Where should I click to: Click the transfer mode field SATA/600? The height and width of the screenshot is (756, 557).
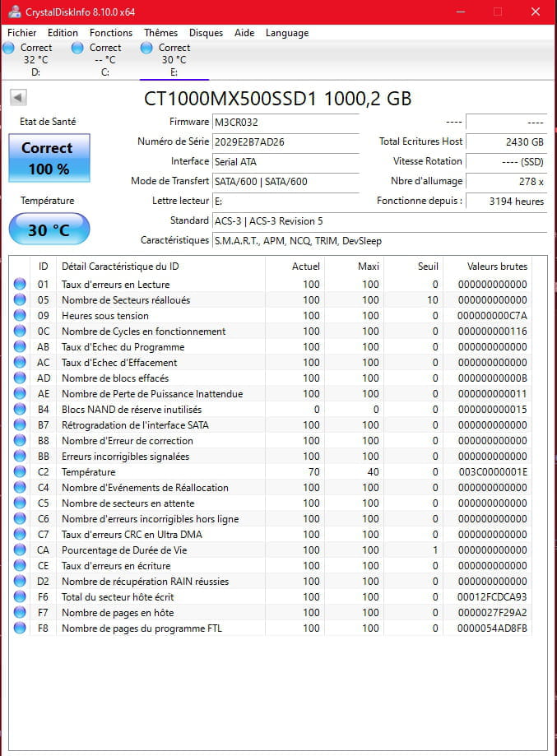285,181
